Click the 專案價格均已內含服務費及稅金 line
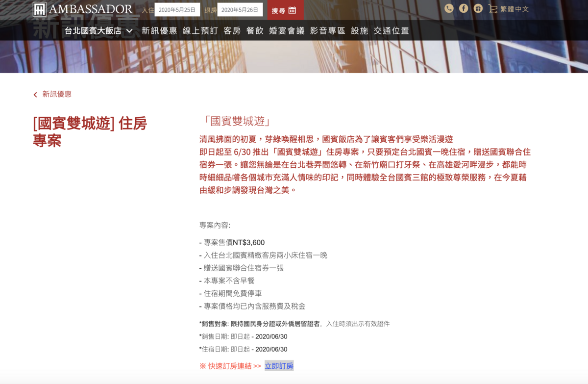 [x=252, y=306]
